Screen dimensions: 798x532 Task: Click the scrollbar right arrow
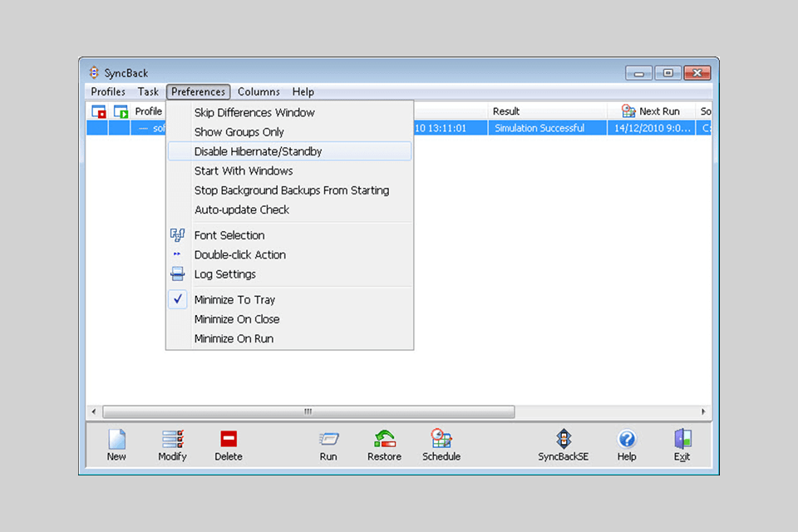[x=703, y=411]
